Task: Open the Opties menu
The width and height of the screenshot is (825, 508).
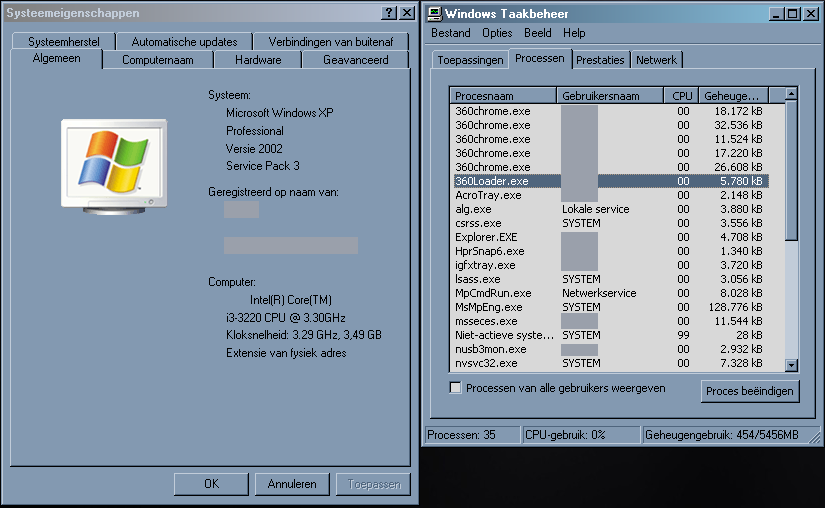Action: [x=497, y=33]
